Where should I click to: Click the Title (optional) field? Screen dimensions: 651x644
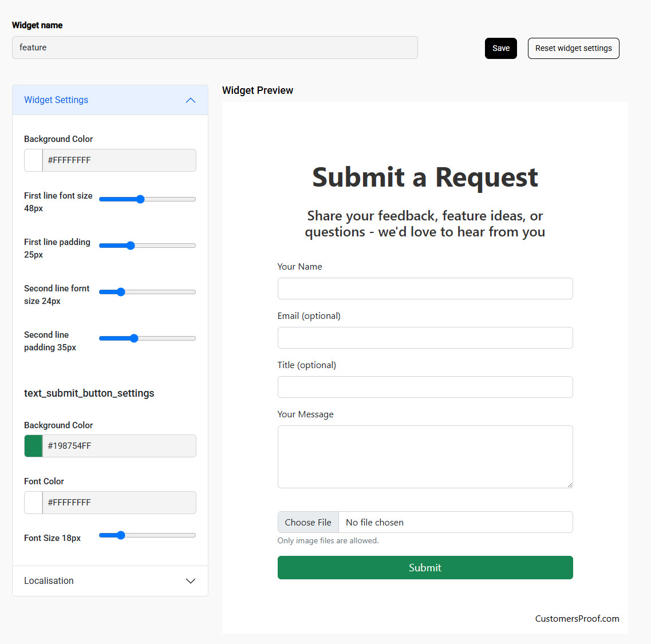425,387
